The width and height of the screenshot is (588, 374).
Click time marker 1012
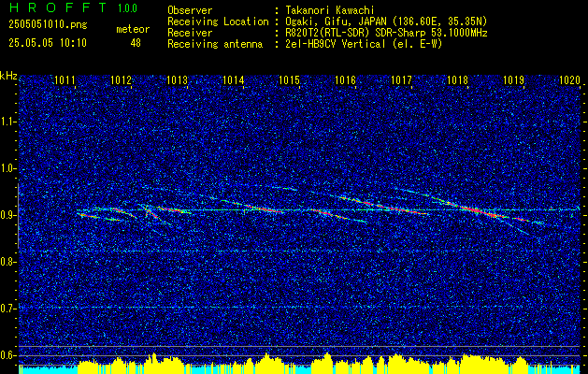tap(122, 80)
